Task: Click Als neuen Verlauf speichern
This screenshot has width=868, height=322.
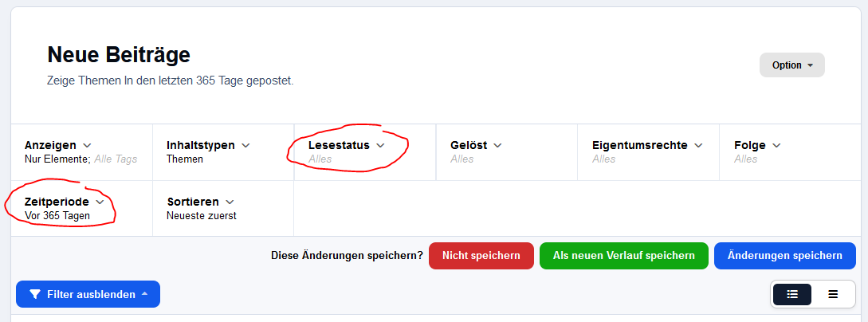Action: (624, 256)
